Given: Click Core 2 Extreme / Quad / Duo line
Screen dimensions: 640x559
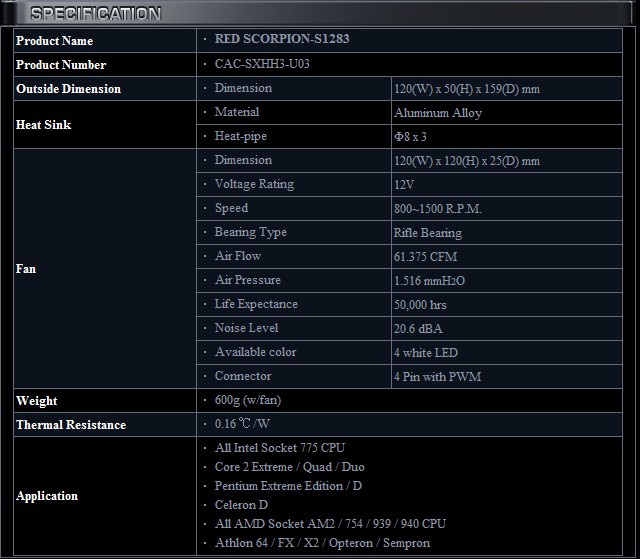Looking at the screenshot, I should point(289,467).
